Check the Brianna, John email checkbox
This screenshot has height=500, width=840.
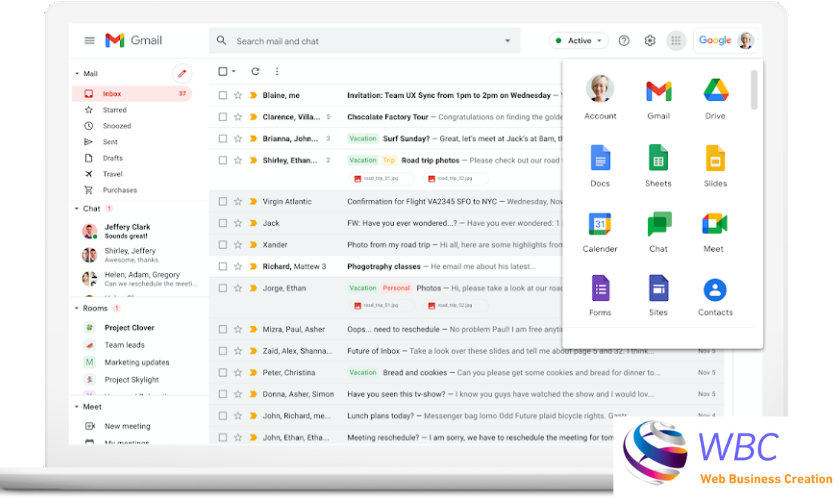(223, 138)
